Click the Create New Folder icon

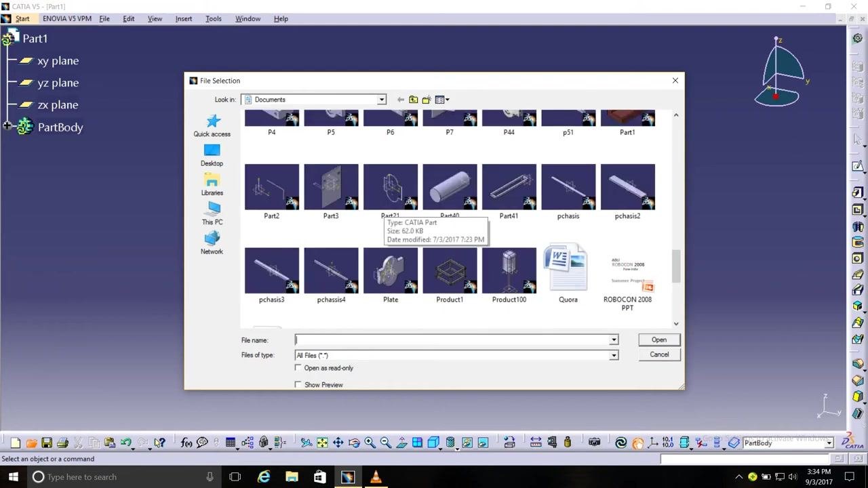pyautogui.click(x=427, y=100)
